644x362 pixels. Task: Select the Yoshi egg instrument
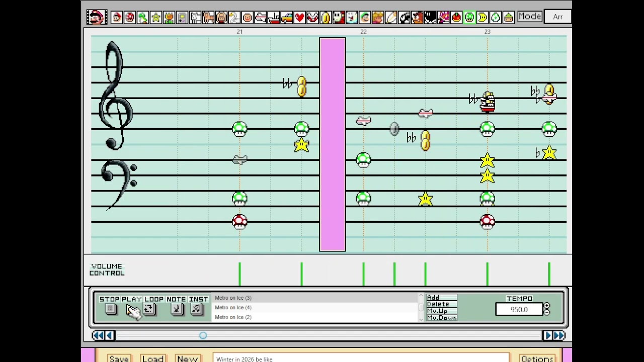496,17
